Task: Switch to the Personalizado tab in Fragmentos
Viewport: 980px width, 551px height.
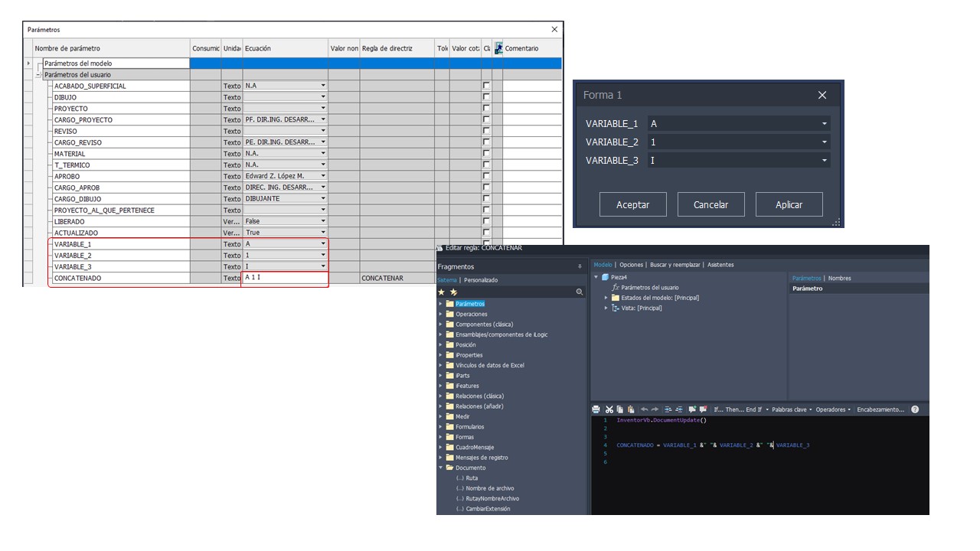Action: tap(481, 280)
